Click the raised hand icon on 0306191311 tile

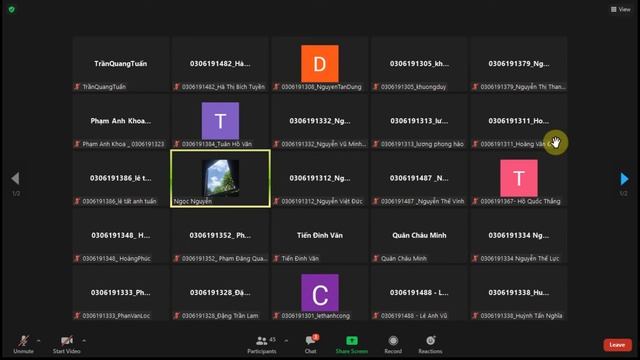tap(556, 142)
